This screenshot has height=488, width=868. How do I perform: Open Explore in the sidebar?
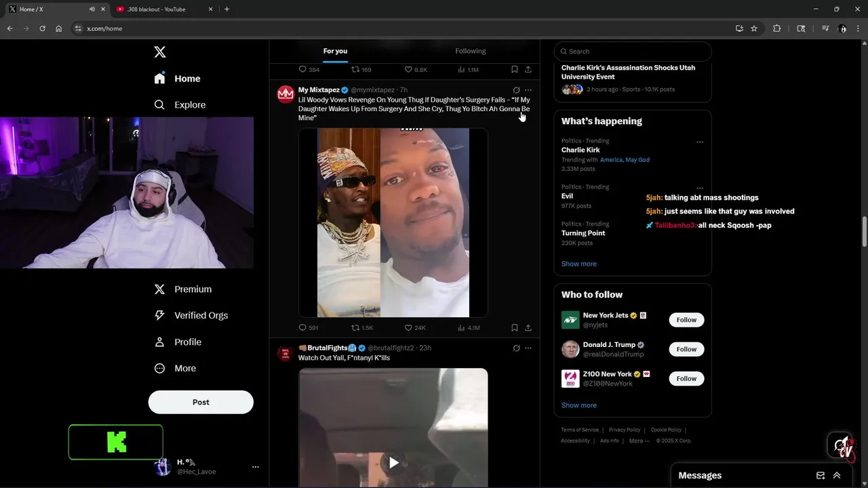click(x=180, y=105)
